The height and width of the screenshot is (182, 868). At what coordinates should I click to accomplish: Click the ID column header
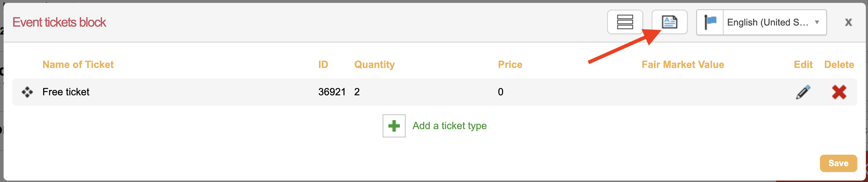click(x=323, y=65)
